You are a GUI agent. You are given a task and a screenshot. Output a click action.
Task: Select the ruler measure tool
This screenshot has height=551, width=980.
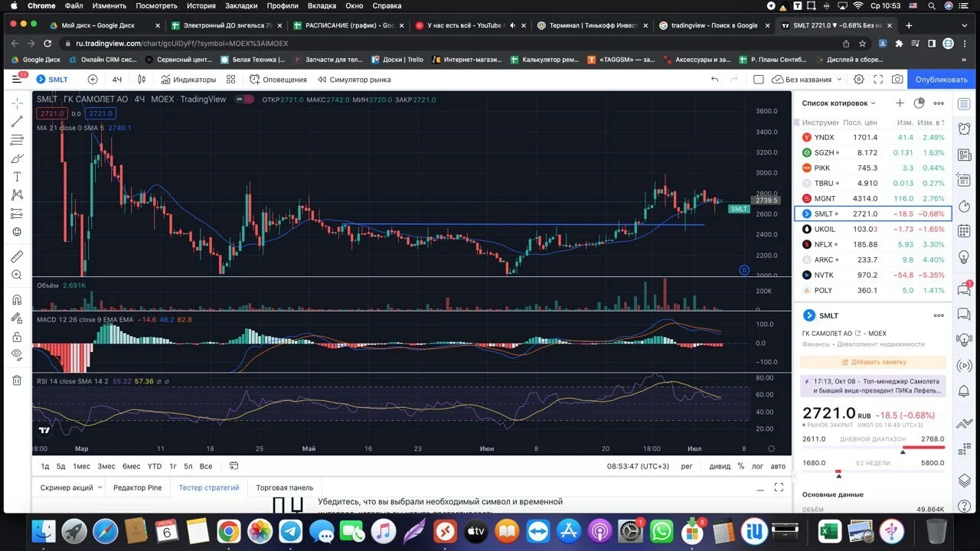[x=17, y=256]
